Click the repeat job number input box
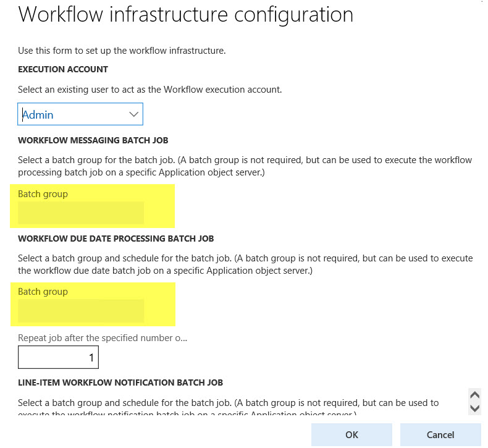Viewport: 488px width, 448px height. [x=58, y=357]
